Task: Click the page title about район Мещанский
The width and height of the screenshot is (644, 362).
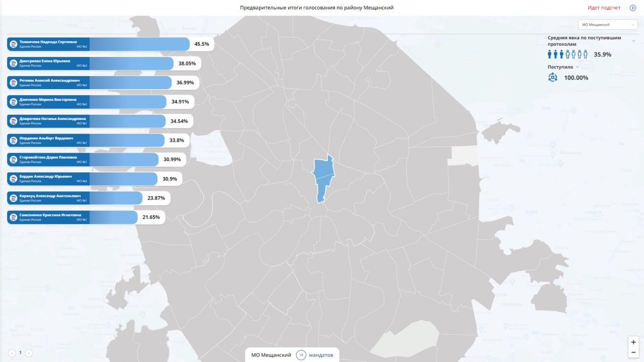Action: pos(316,8)
